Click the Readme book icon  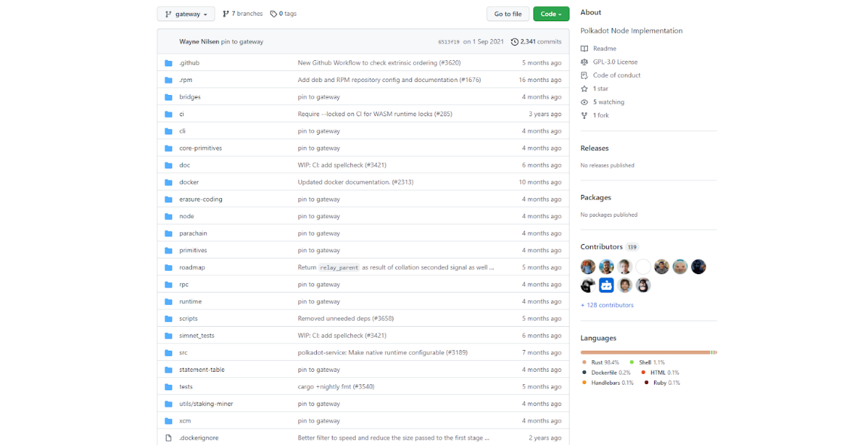[x=584, y=49]
